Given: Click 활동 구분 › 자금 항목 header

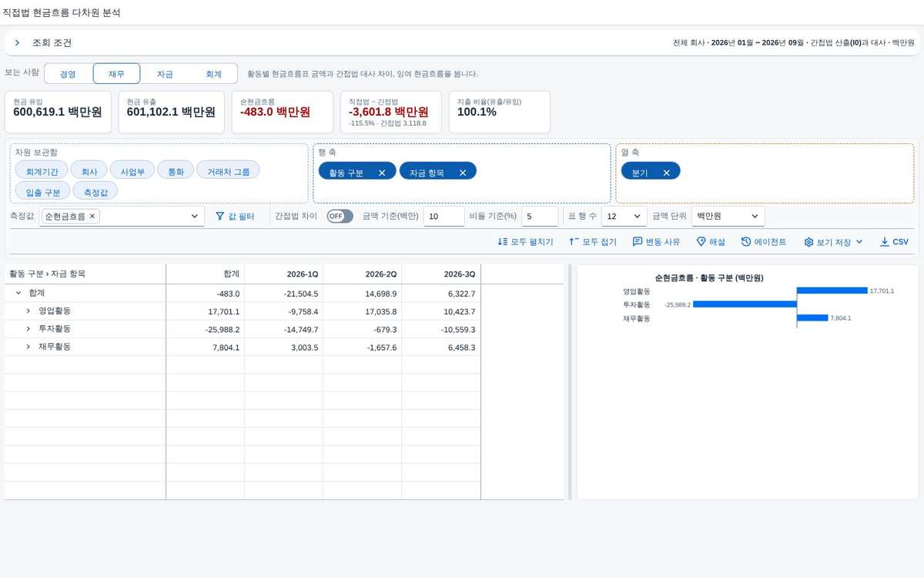Looking at the screenshot, I should point(85,274).
